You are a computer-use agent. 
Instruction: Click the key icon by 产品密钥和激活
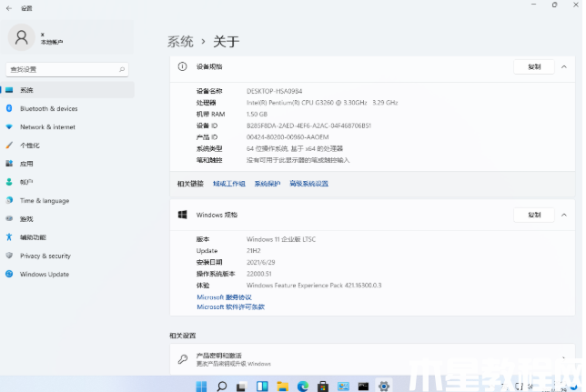coord(183,359)
